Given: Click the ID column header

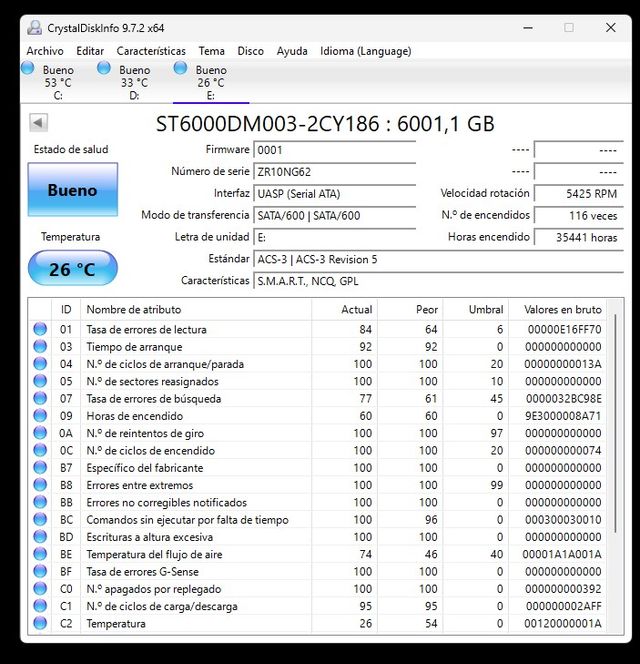Looking at the screenshot, I should [x=66, y=310].
